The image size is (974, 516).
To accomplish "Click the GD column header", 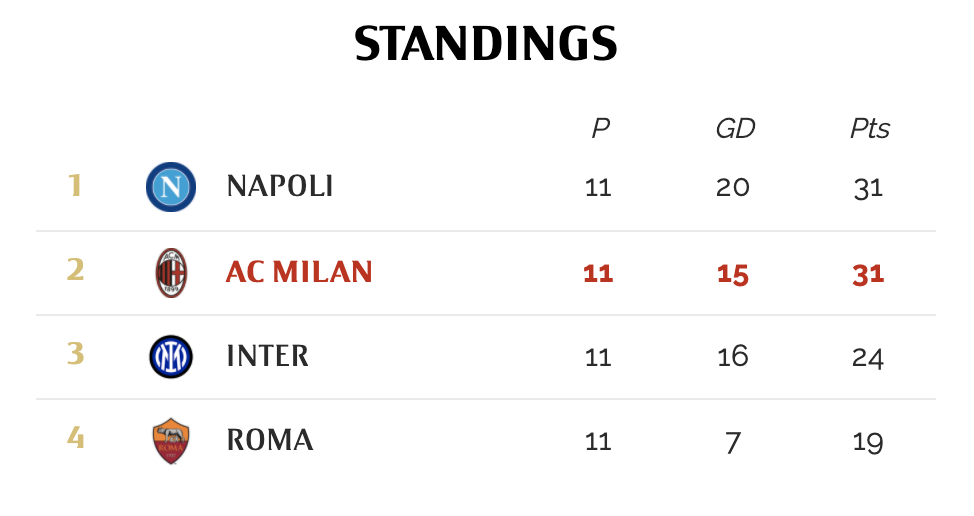I will pyautogui.click(x=735, y=128).
